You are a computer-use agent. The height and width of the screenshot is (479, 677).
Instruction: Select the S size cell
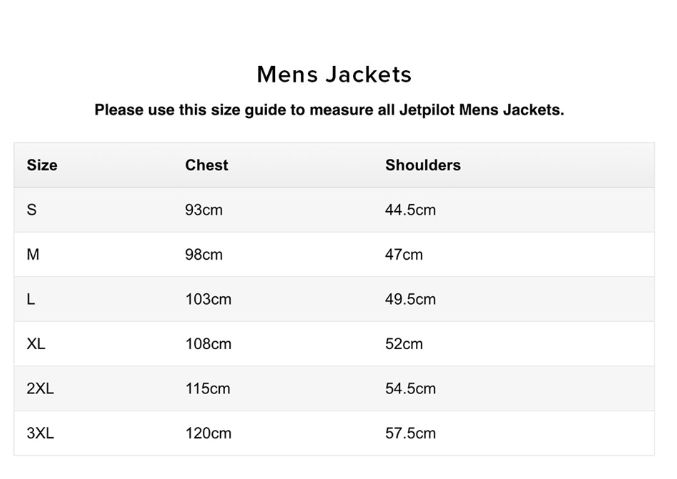pos(32,210)
